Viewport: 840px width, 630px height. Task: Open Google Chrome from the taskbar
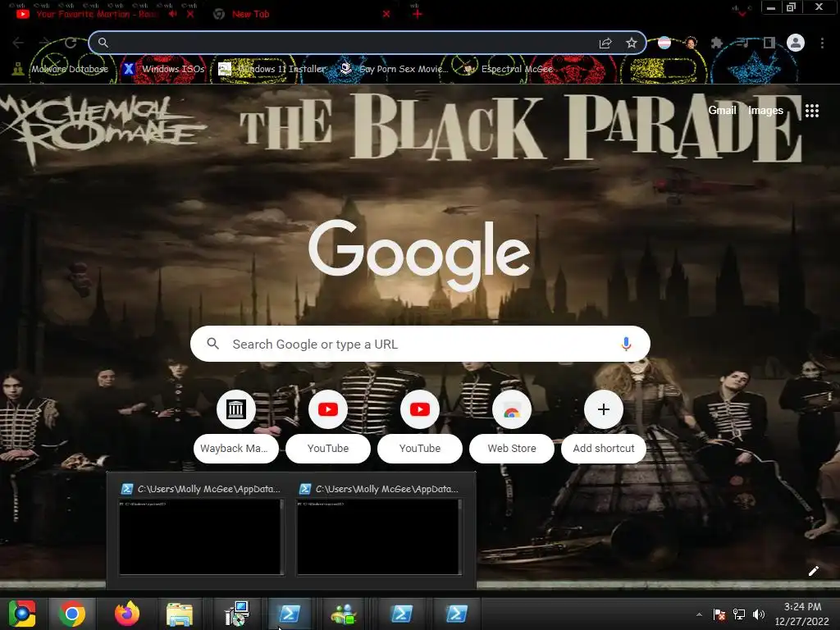[72, 614]
